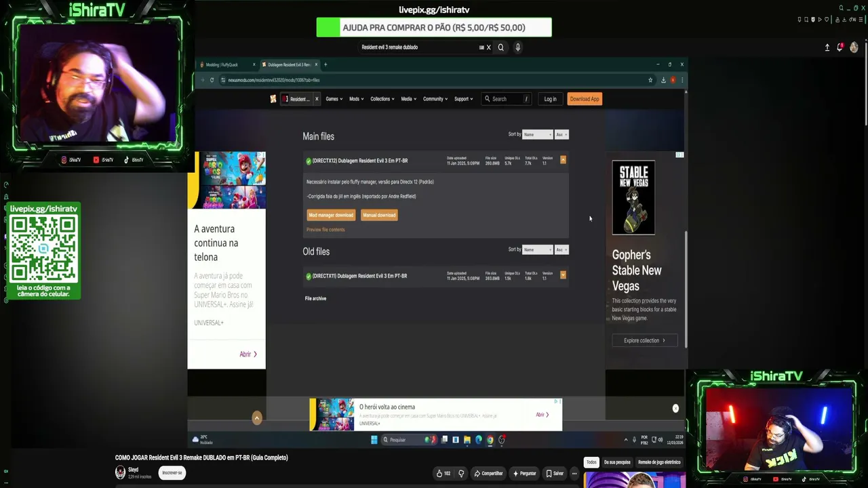The image size is (868, 488).
Task: Expand the DIRECTX11 old file details
Action: pyautogui.click(x=563, y=275)
